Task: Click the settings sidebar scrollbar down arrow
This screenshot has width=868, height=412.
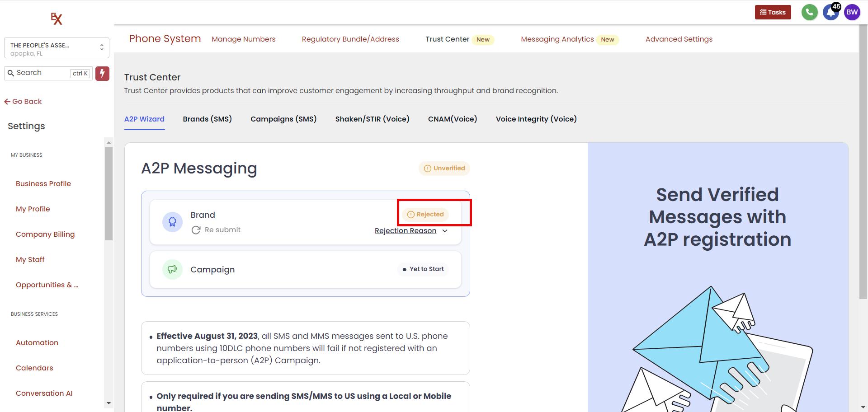Action: 108,403
